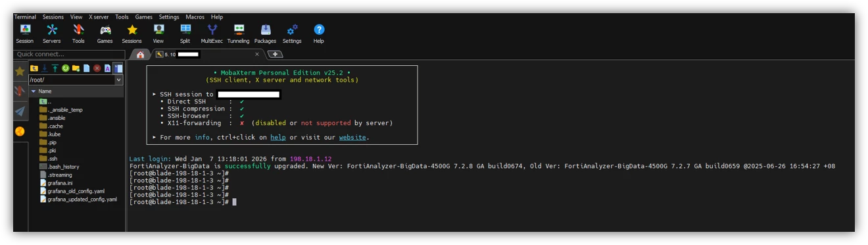Click the Help question mark icon
The height and width of the screenshot is (245, 868).
[x=319, y=34]
